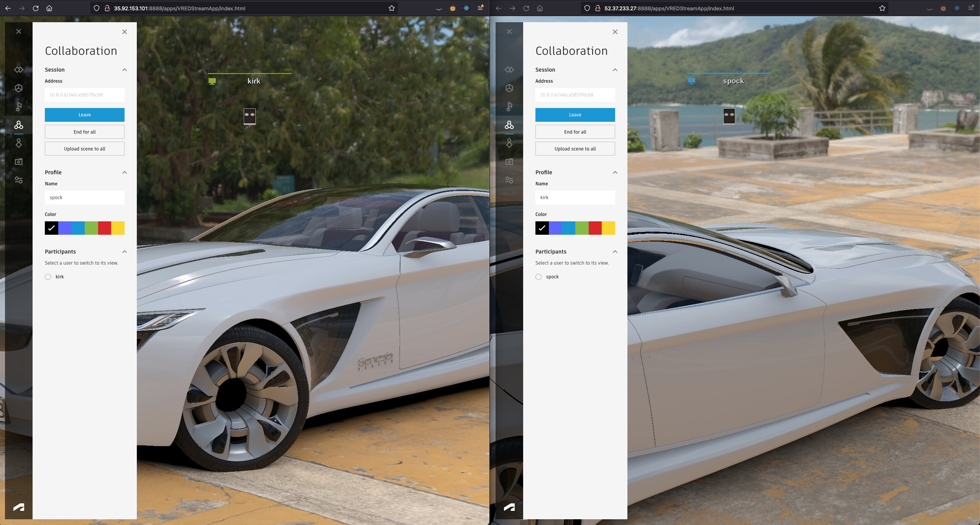
Task: Collapse the Participants section
Action: click(x=124, y=251)
